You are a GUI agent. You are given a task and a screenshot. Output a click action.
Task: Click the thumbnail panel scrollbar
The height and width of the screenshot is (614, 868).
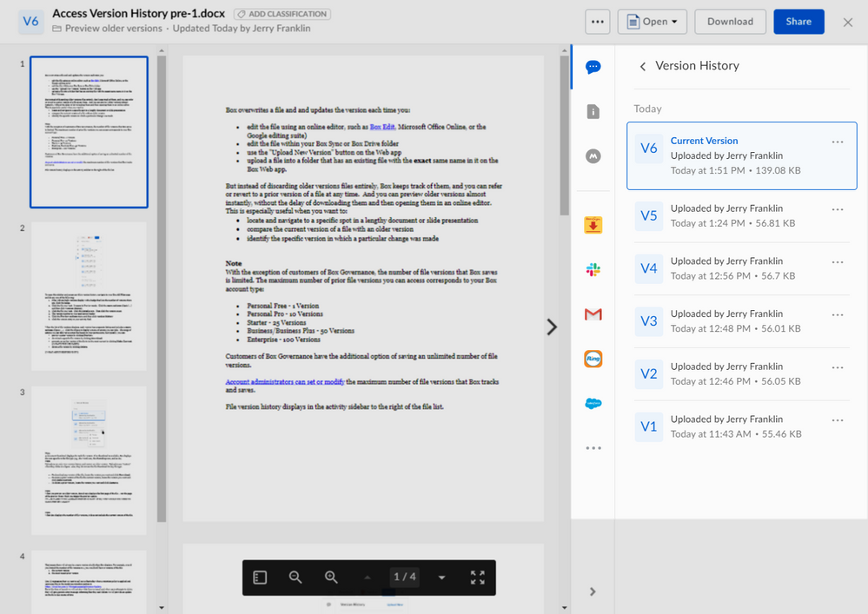162,288
